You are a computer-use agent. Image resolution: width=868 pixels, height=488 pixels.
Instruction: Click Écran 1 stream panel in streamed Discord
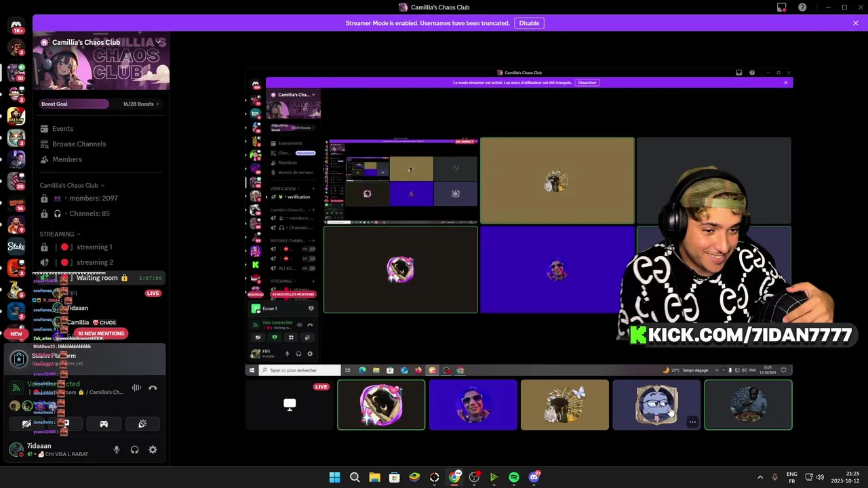tap(283, 308)
